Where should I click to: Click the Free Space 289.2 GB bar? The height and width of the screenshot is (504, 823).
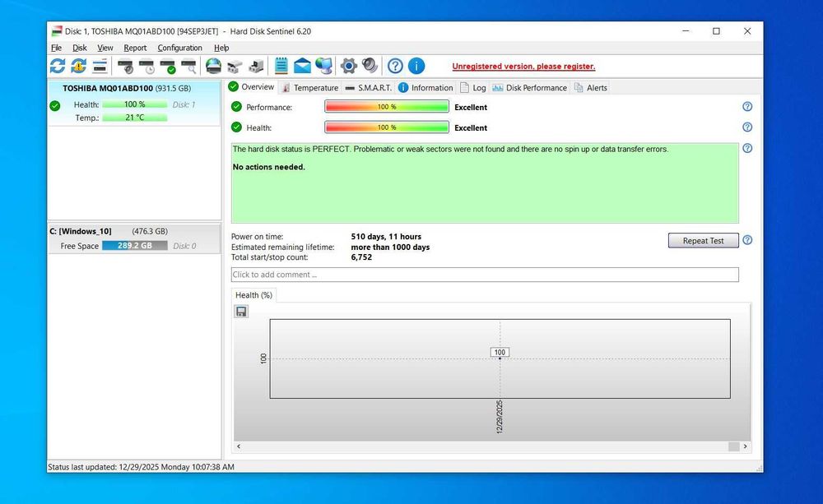coord(135,246)
